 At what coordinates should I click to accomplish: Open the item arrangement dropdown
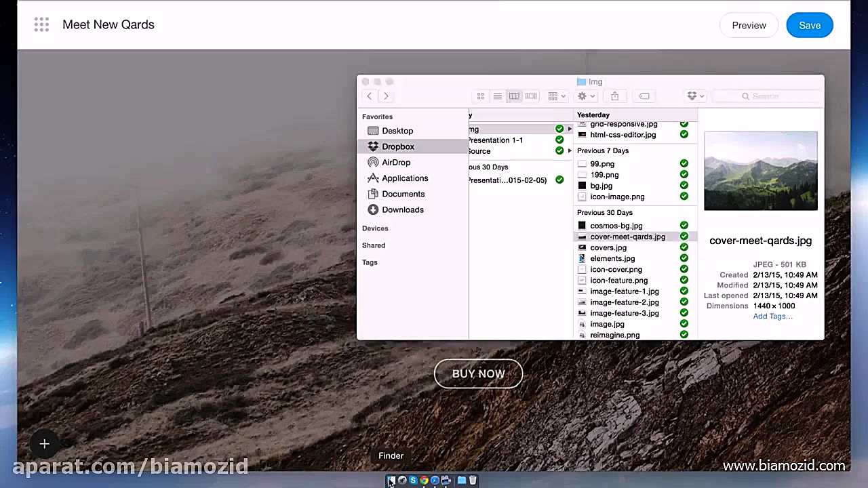pos(557,96)
